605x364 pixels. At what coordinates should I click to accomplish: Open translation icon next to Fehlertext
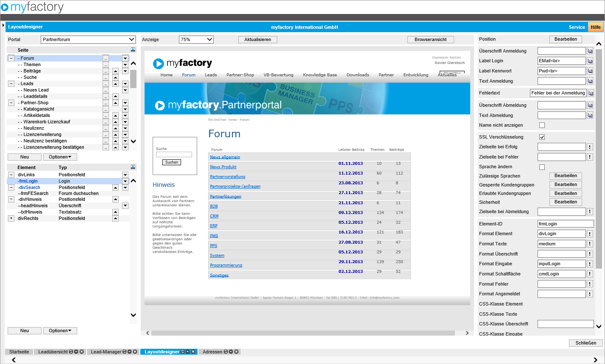[x=591, y=93]
